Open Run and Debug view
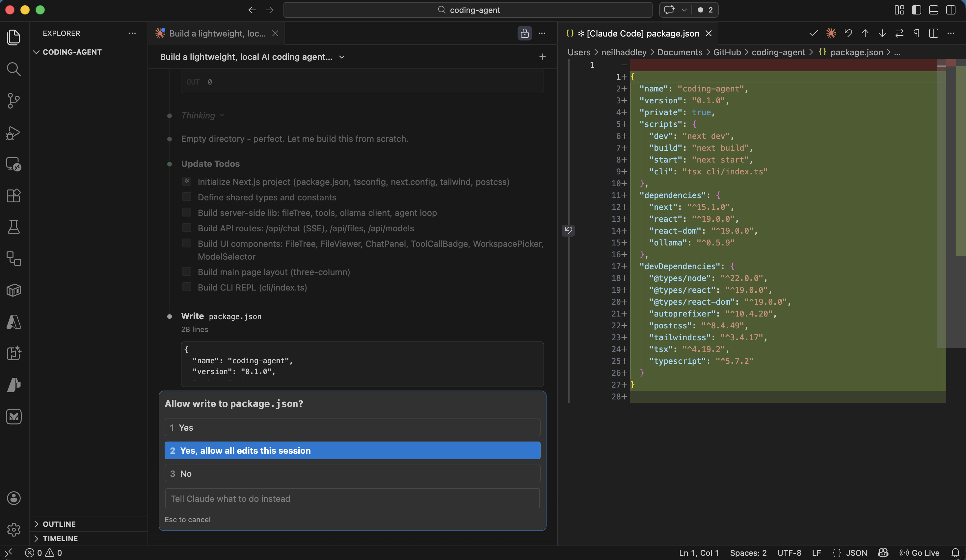The image size is (966, 560). point(14,133)
